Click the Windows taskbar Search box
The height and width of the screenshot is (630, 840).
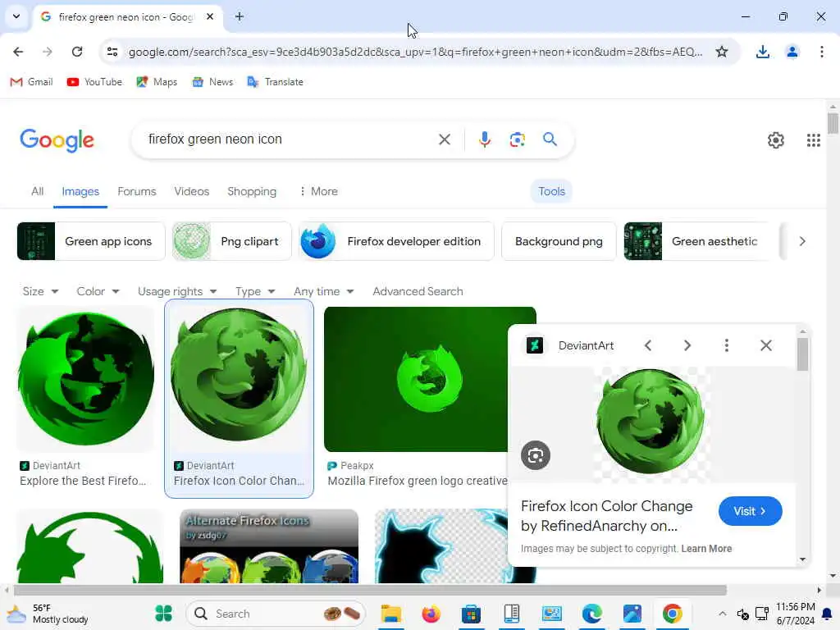pos(276,614)
